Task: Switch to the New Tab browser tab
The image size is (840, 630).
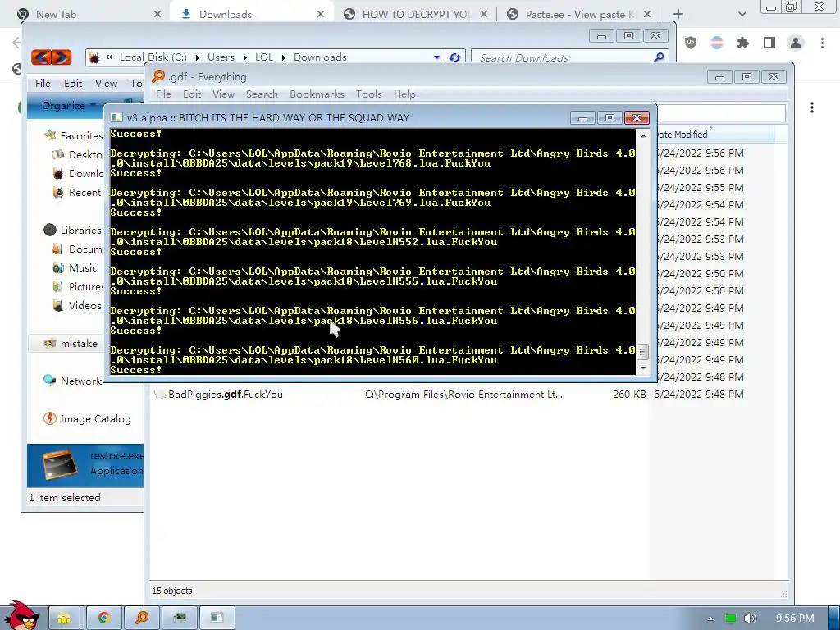Action: tap(89, 15)
